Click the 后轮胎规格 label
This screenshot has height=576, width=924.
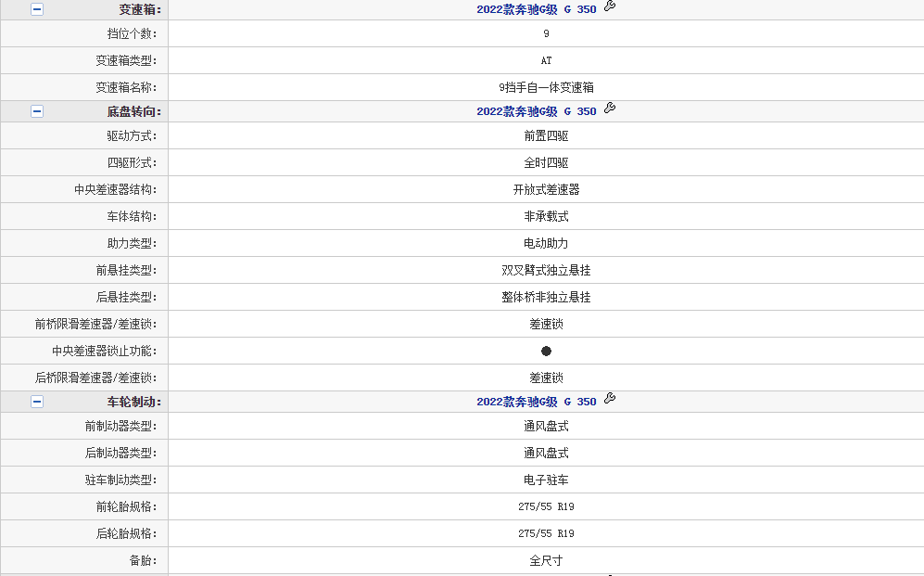point(126,533)
